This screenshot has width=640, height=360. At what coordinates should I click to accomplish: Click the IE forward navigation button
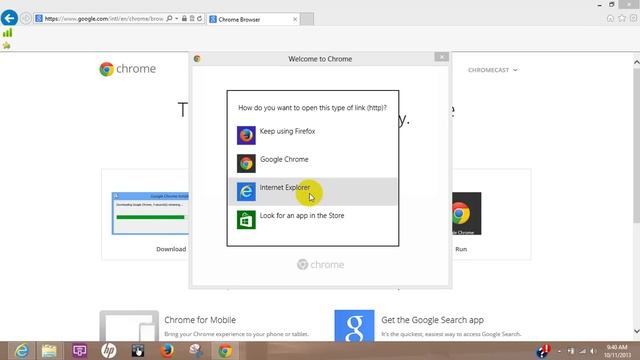pos(26,18)
